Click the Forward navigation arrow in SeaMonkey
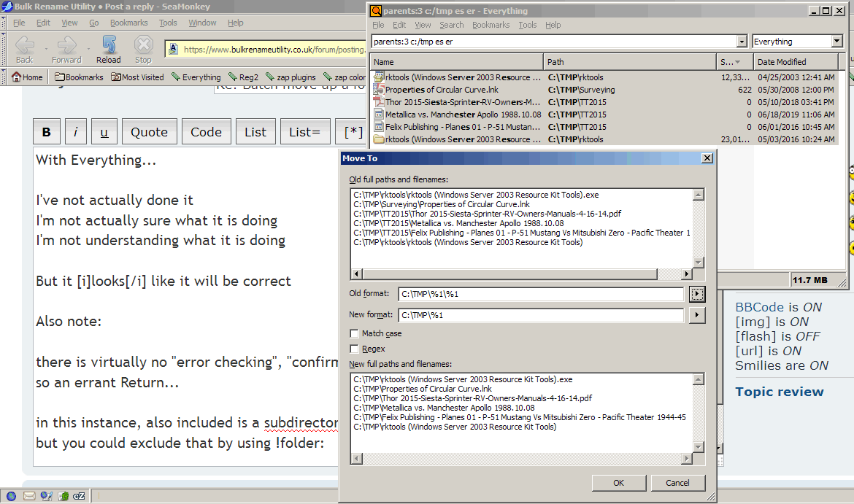 (66, 45)
